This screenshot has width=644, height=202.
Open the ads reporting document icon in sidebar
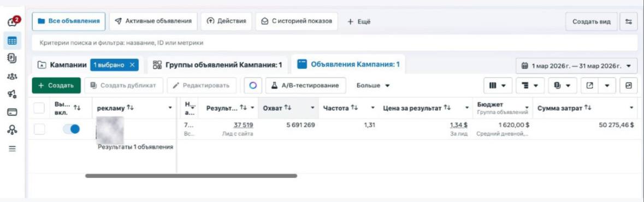[x=13, y=59]
